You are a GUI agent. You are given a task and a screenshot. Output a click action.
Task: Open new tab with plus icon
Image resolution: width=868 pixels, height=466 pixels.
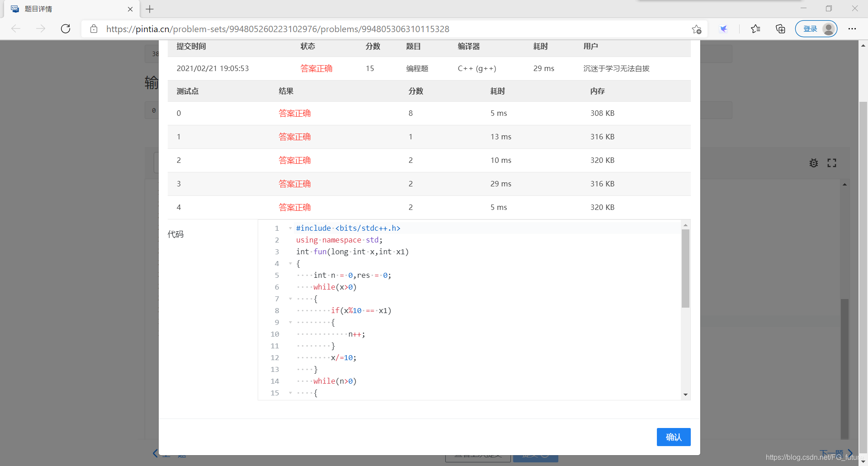150,9
